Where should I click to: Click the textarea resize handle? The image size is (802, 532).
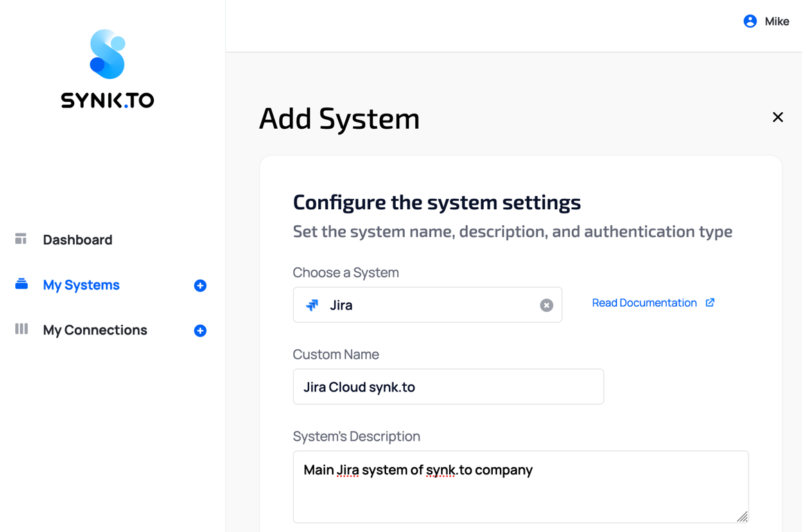[x=742, y=517]
